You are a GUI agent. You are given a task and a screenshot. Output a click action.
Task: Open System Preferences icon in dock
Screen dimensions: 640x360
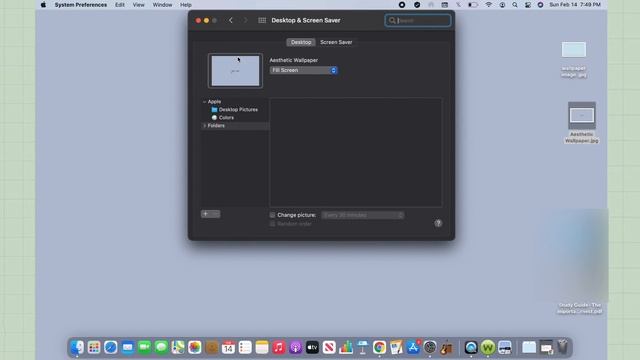pyautogui.click(x=430, y=347)
